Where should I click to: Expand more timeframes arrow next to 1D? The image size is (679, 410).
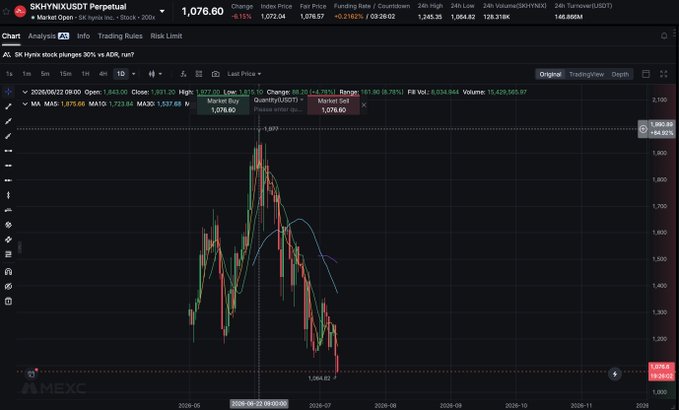point(133,74)
